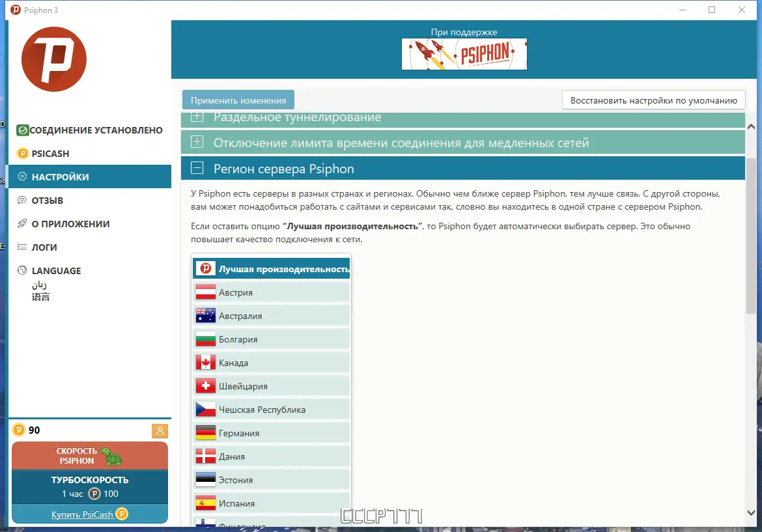Click the rocket icon next to О приложении
This screenshot has height=532, width=762.
coord(22,223)
